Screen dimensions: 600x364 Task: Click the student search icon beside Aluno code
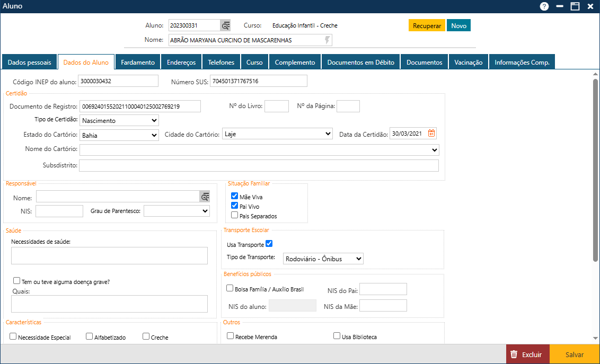click(x=225, y=25)
